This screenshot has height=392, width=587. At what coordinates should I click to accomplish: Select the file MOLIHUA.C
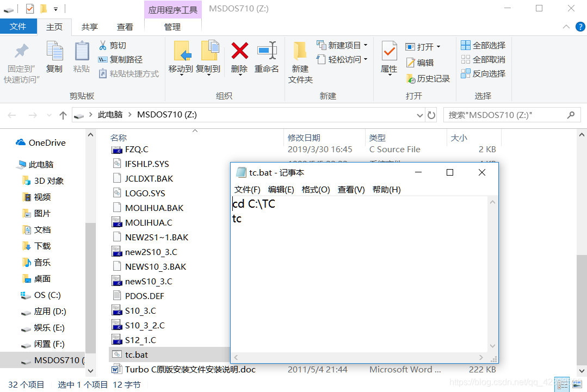149,222
